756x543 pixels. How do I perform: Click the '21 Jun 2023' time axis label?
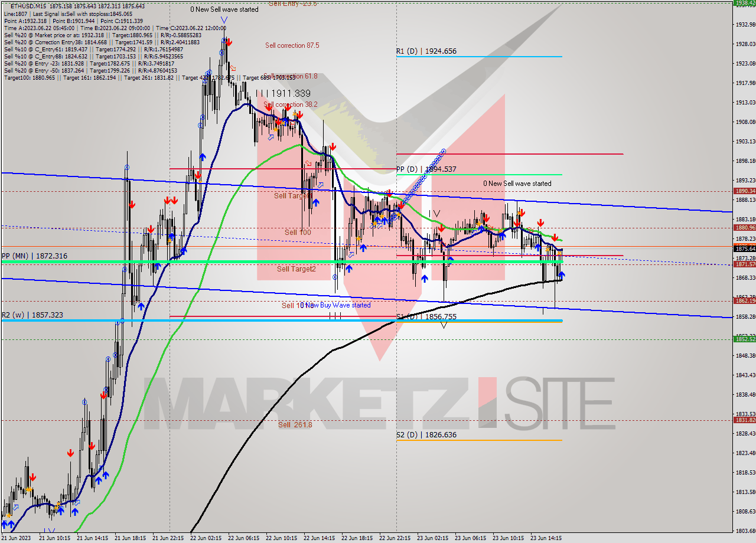click(x=16, y=538)
